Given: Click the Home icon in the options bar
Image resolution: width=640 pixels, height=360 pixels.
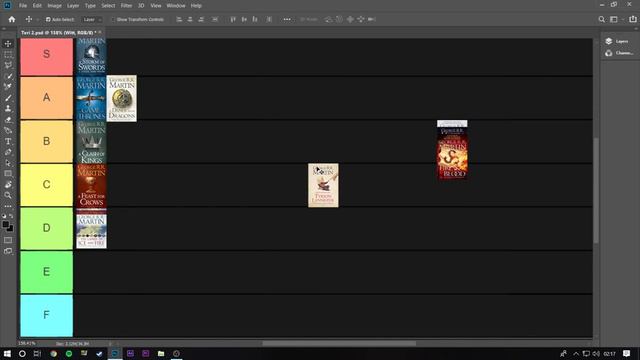Looking at the screenshot, I should click(x=12, y=19).
